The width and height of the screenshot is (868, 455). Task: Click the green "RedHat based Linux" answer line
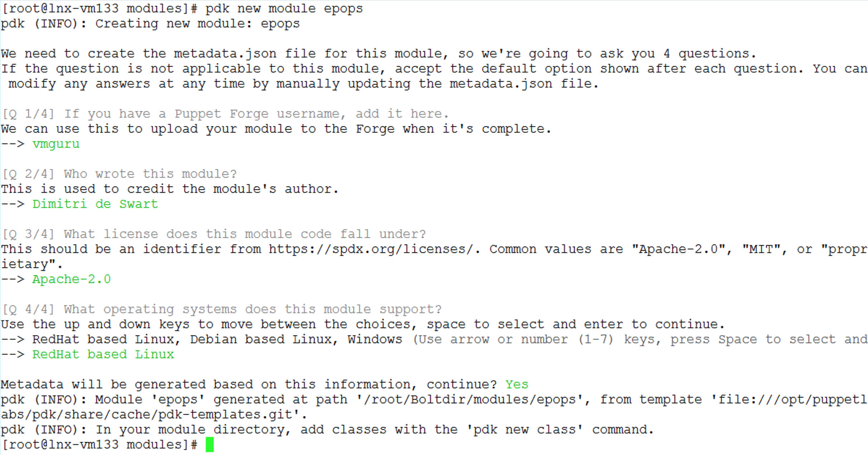click(103, 355)
